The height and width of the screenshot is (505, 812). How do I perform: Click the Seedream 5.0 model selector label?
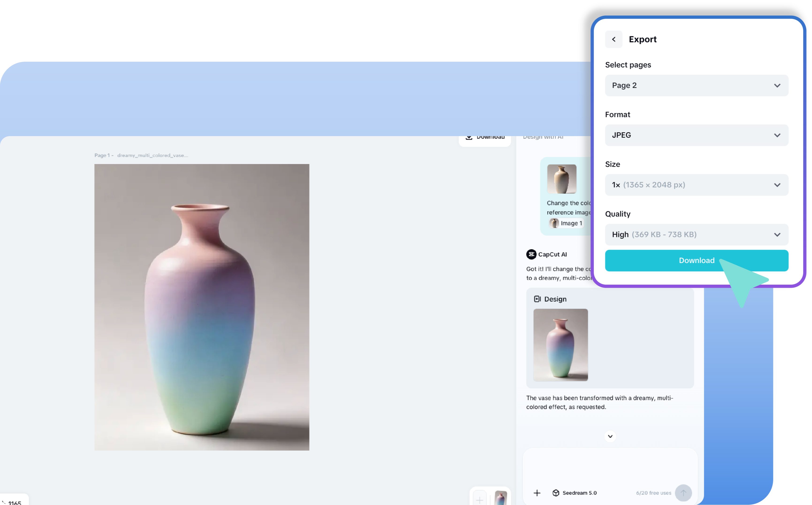(x=579, y=493)
